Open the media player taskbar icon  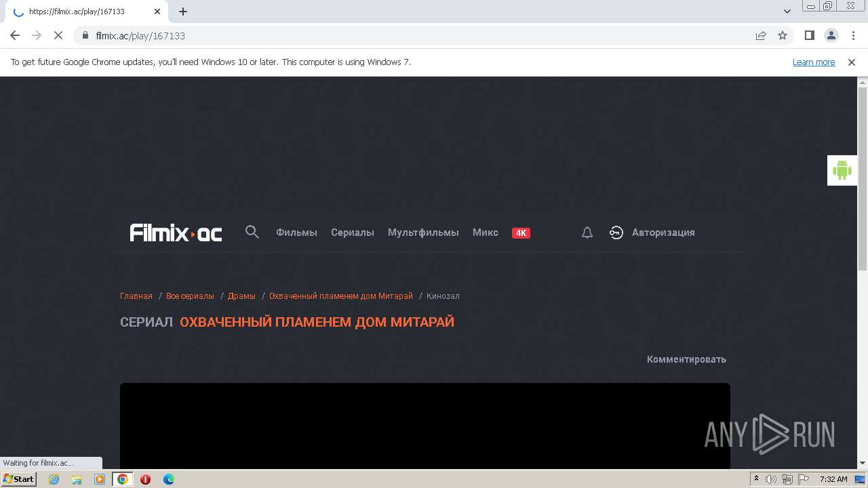[x=100, y=479]
